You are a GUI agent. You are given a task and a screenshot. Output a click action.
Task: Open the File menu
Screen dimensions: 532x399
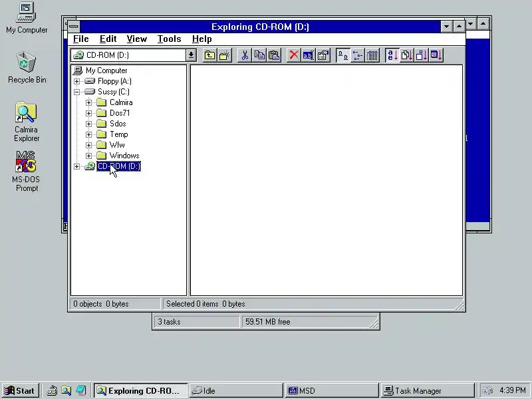(x=80, y=39)
